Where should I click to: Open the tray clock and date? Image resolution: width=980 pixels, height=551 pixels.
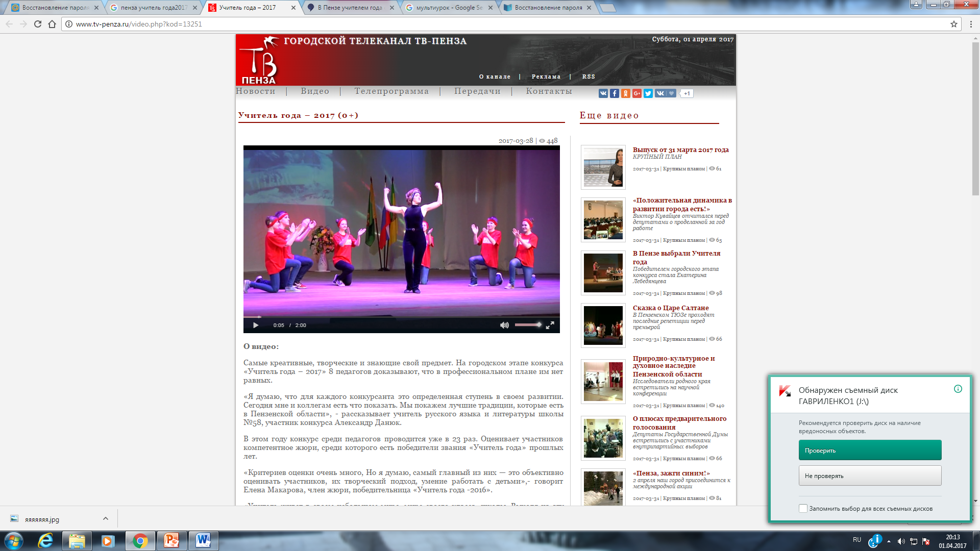tap(952, 541)
